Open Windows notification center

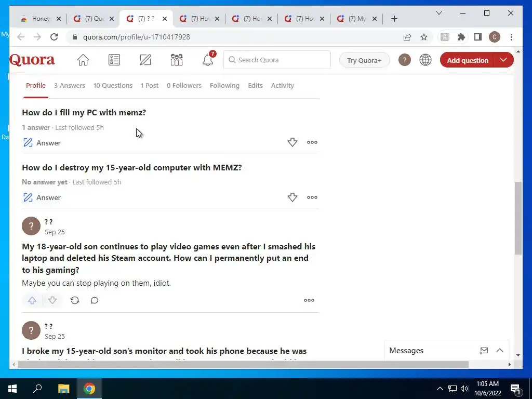(x=515, y=389)
